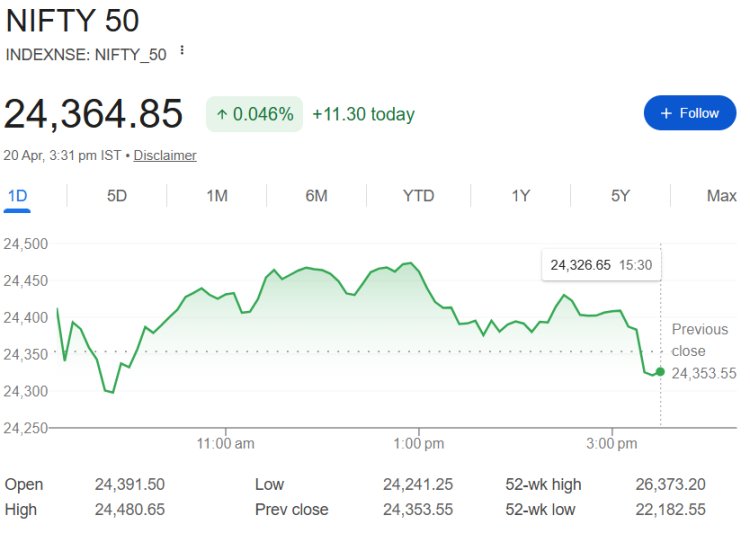Click the three-dot more options icon
Viewport: 750px width, 551px height.
tap(182, 51)
